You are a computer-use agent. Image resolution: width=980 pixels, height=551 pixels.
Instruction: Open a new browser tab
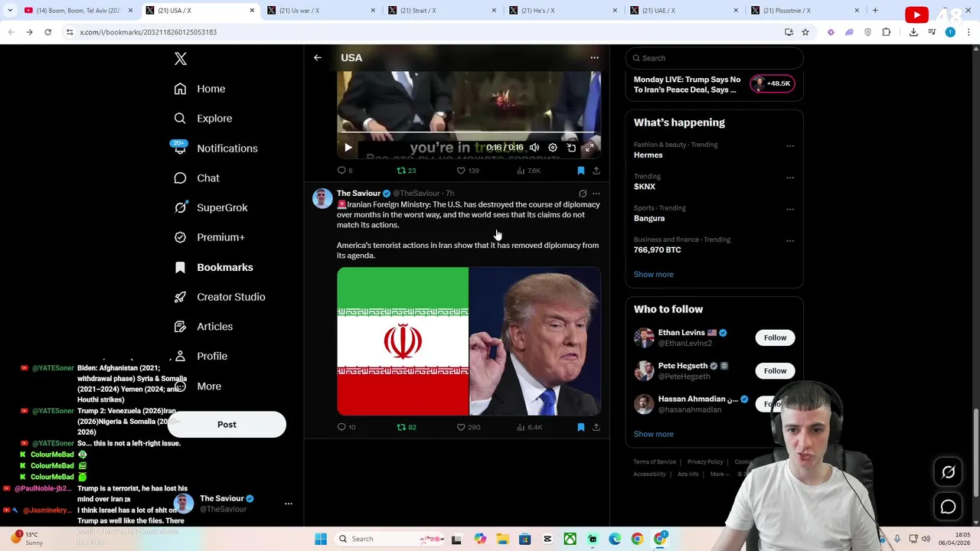(875, 11)
